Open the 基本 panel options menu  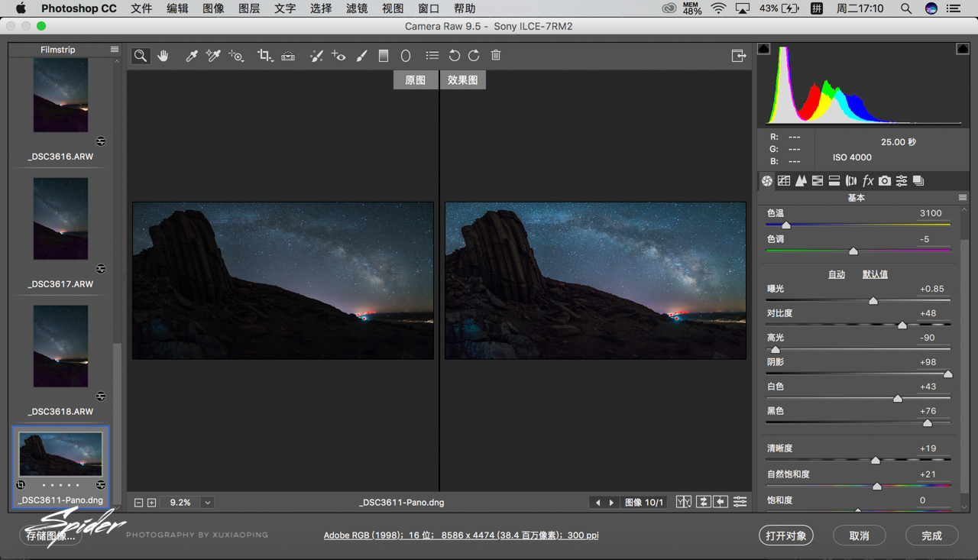tap(963, 198)
